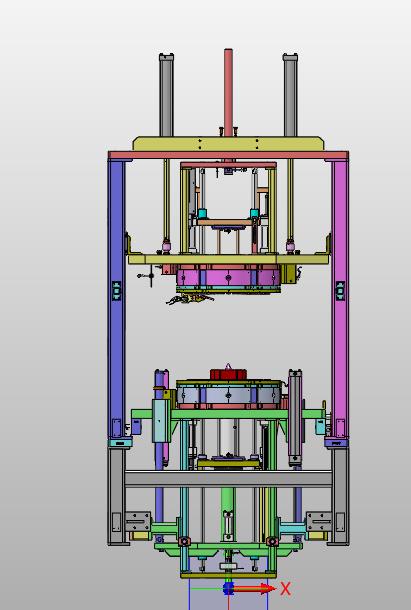Select the blue left vertical column
The image size is (411, 610).
tap(116, 299)
